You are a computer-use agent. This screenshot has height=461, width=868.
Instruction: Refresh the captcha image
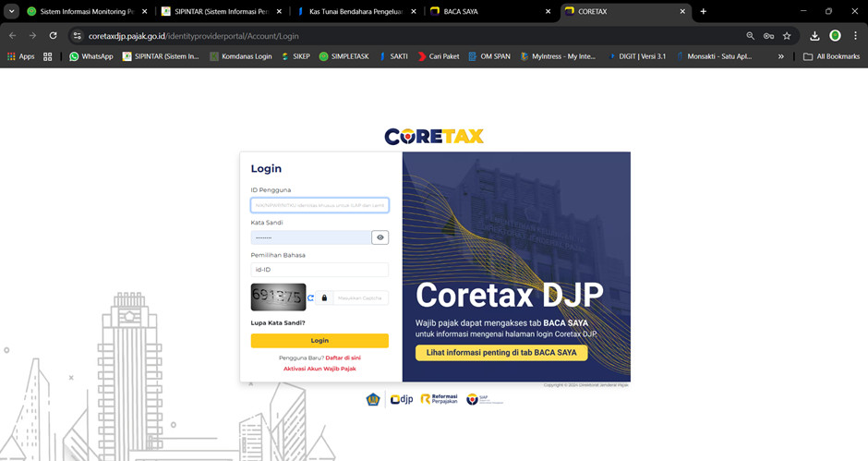click(x=311, y=297)
